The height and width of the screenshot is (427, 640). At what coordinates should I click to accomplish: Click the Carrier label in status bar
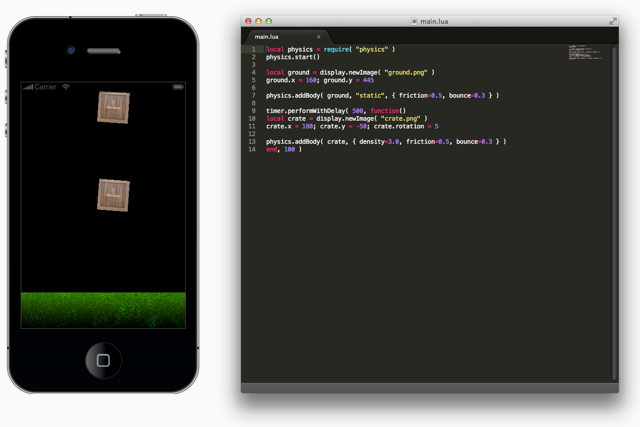coord(46,87)
